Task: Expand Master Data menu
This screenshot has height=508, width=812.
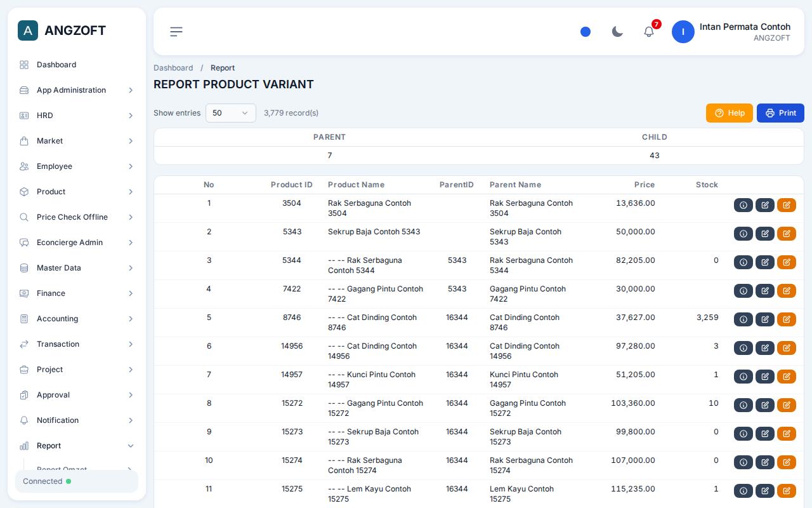Action: pos(77,268)
